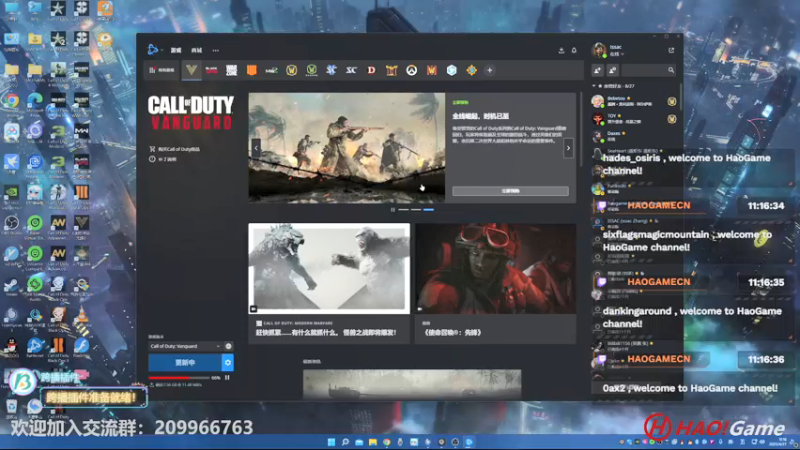Open the online status dropdown under issac
Viewport: 800px width, 450px height.
pos(617,54)
